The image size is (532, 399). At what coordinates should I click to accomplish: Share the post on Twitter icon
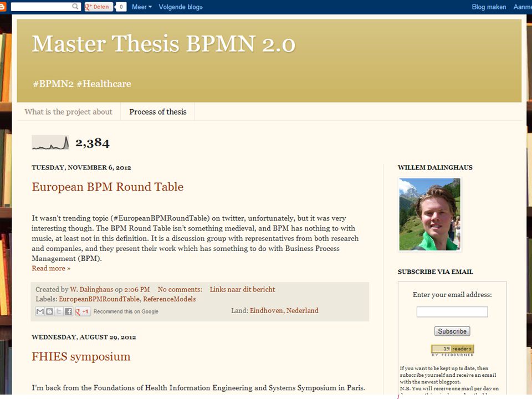tap(59, 311)
